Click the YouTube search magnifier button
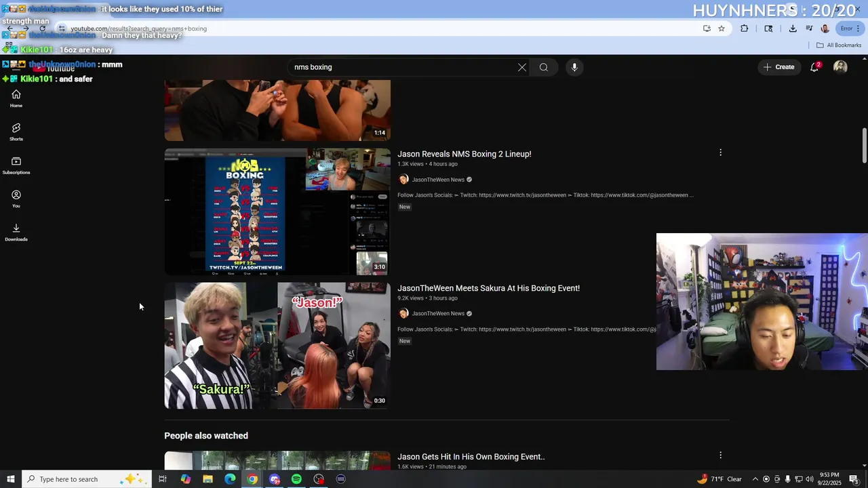This screenshot has width=868, height=488. (x=544, y=67)
